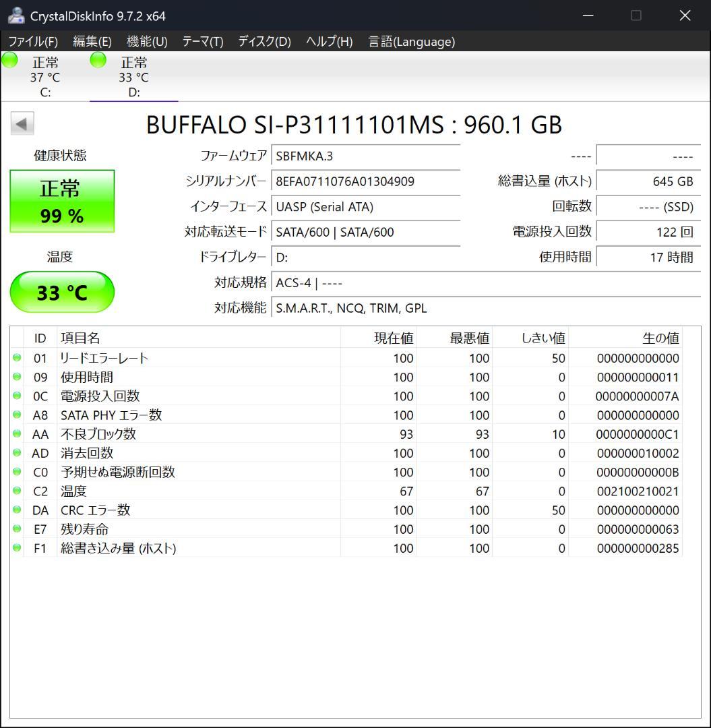Click raw value 00000000007A

click(x=638, y=396)
